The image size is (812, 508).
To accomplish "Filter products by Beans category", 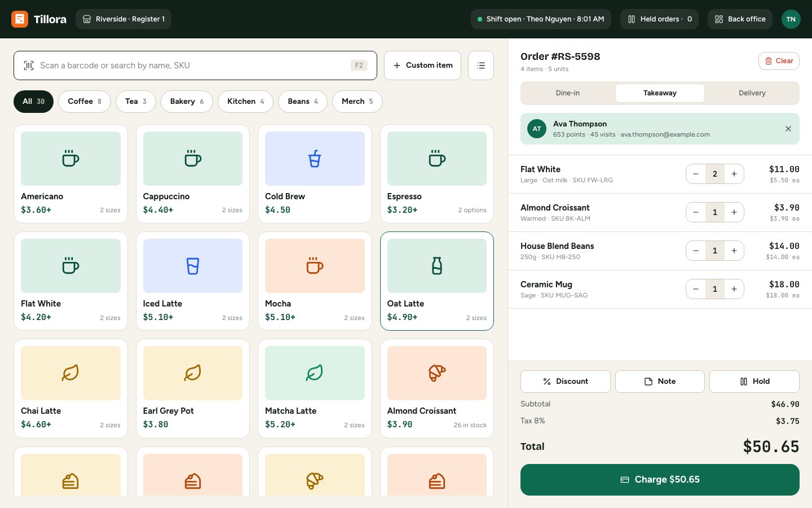I will [x=303, y=102].
